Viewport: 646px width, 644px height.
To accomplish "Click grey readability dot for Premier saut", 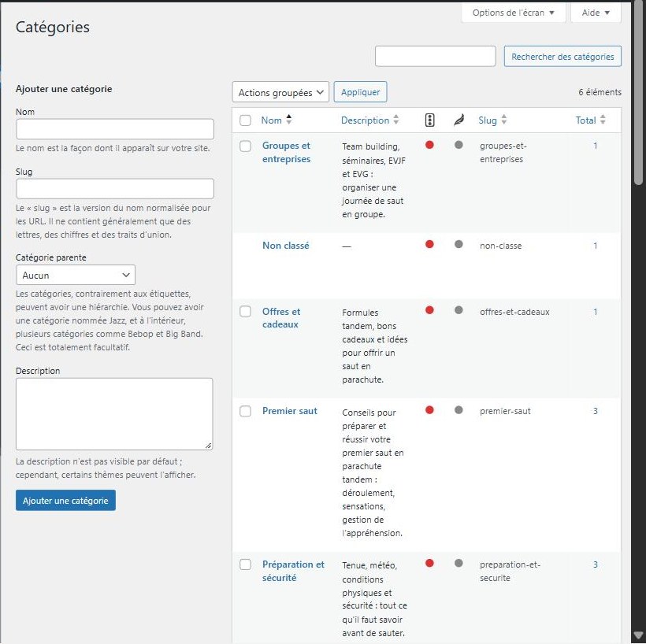I will click(x=459, y=410).
